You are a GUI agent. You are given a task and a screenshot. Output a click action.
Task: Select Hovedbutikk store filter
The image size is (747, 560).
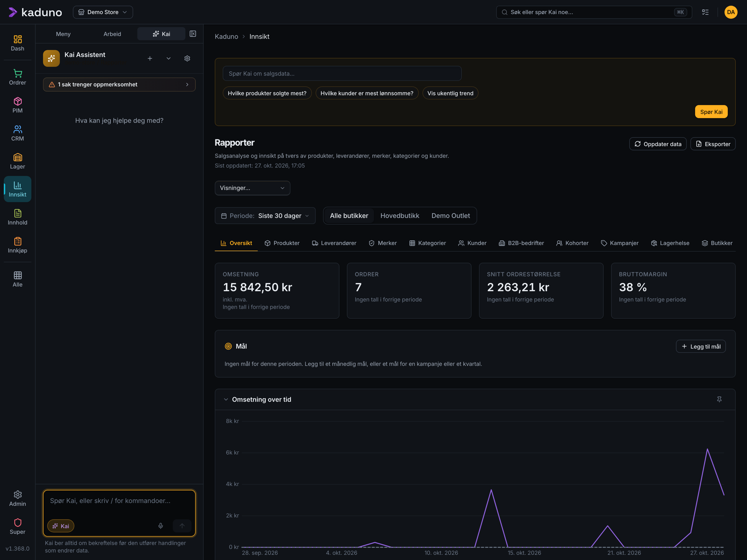(x=400, y=216)
